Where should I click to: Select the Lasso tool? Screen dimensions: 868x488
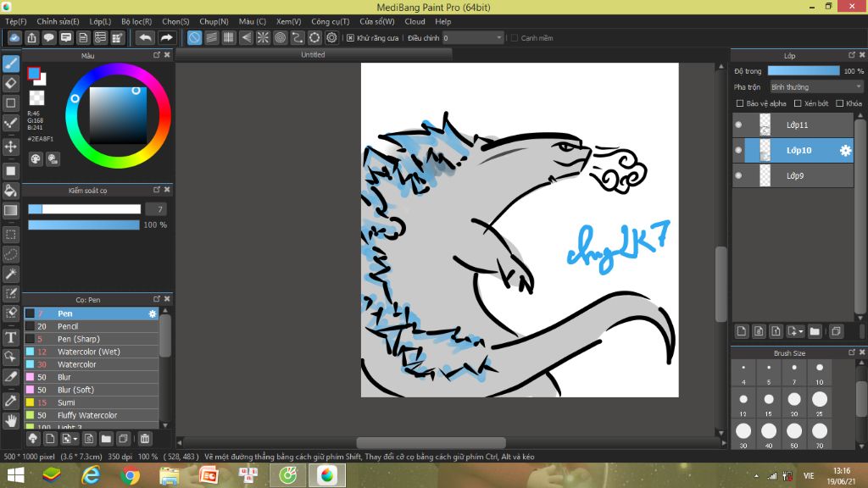tap(11, 254)
